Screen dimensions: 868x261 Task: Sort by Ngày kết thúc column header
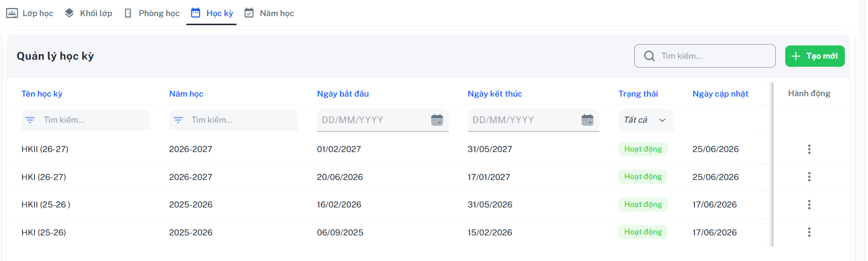click(495, 94)
